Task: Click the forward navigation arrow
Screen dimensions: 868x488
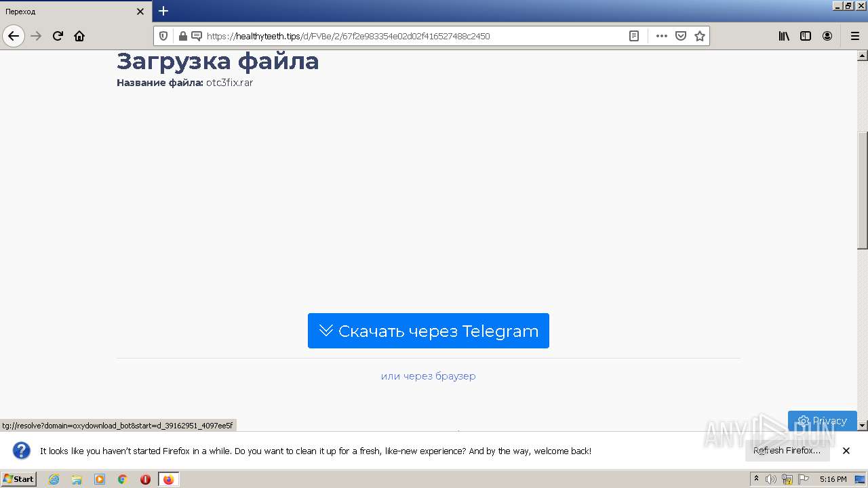Action: (36, 36)
